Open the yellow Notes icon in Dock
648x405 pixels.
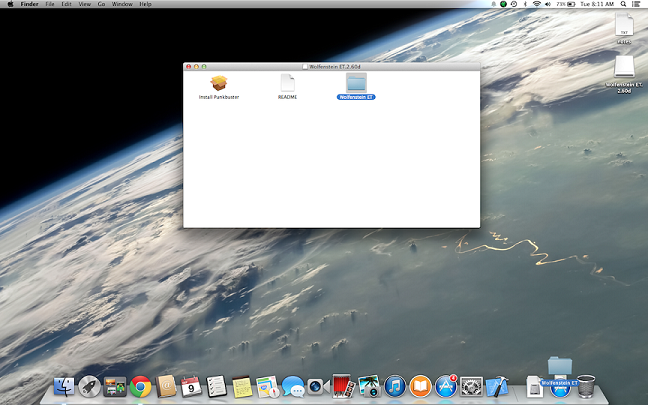pos(242,387)
